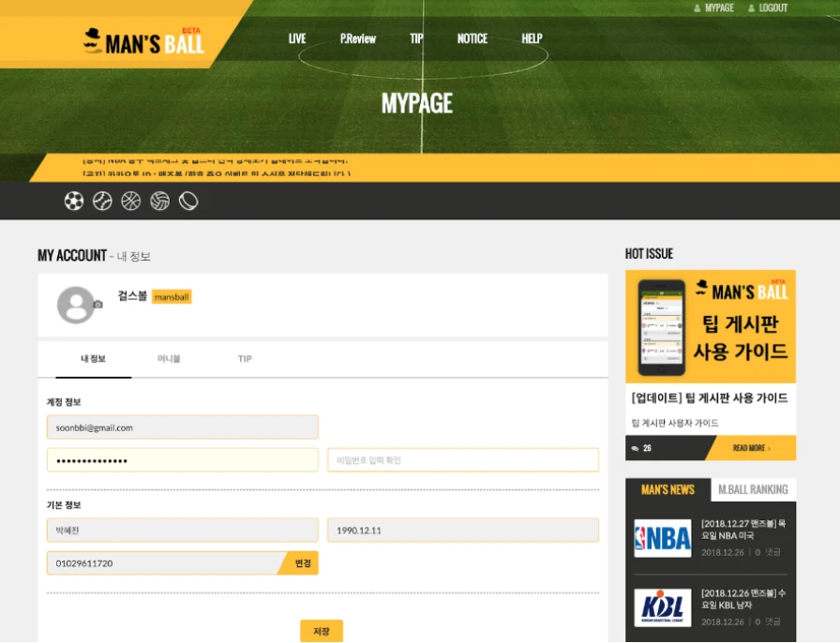Click the Man's Ball logo
This screenshot has height=643, width=840.
[x=143, y=41]
